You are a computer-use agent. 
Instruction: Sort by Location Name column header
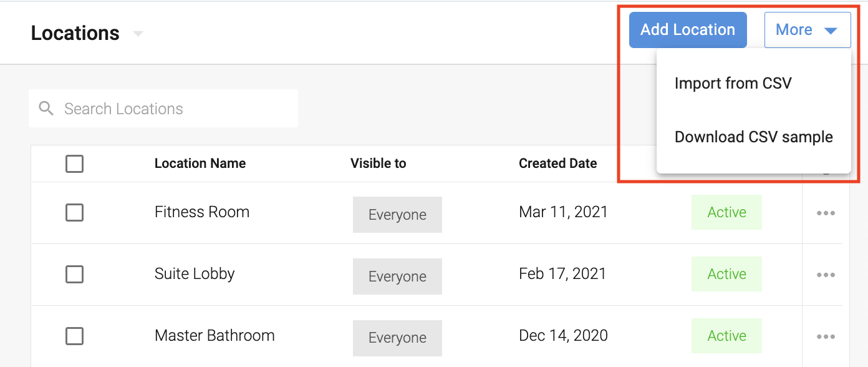(200, 164)
